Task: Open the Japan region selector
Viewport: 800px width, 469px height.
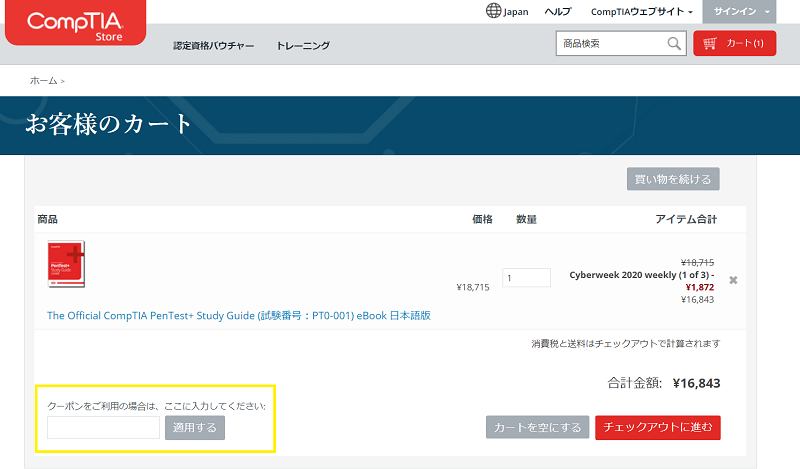Action: (507, 11)
